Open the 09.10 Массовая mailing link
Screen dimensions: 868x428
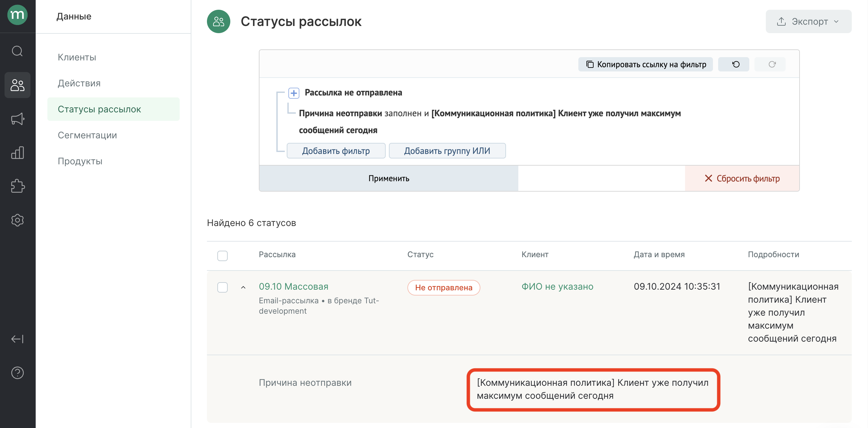click(x=294, y=286)
